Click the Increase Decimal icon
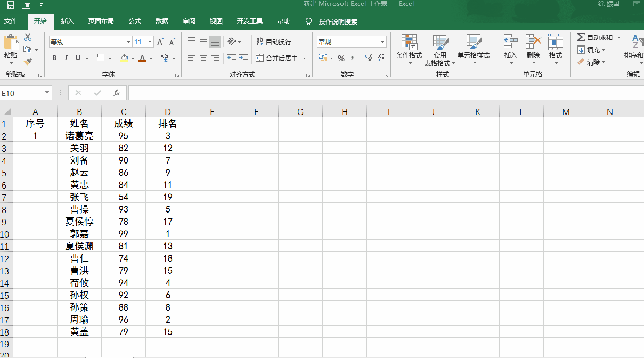The image size is (644, 358). coord(369,58)
